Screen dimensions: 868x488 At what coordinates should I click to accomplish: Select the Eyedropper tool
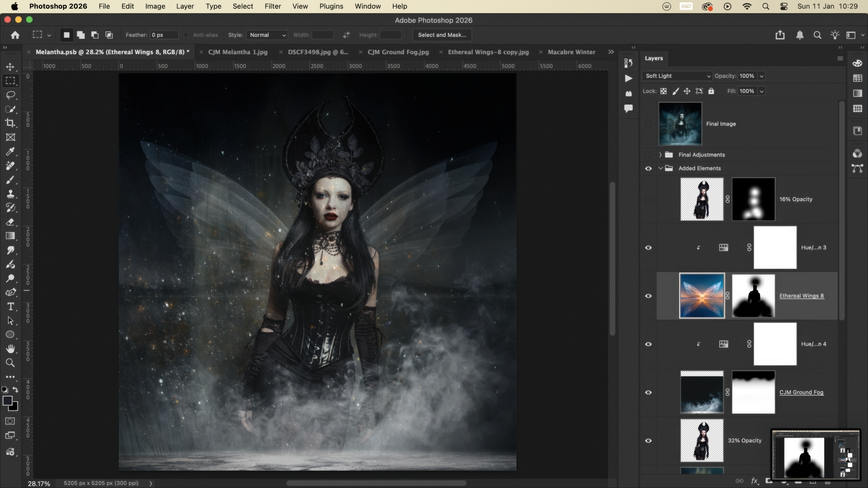pyautogui.click(x=10, y=151)
